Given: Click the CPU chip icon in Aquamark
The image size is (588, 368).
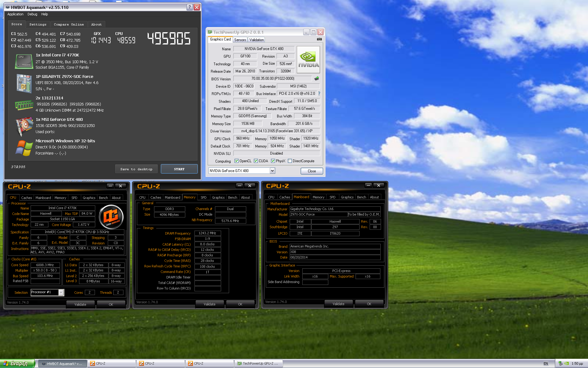Looking at the screenshot, I should point(24,61).
